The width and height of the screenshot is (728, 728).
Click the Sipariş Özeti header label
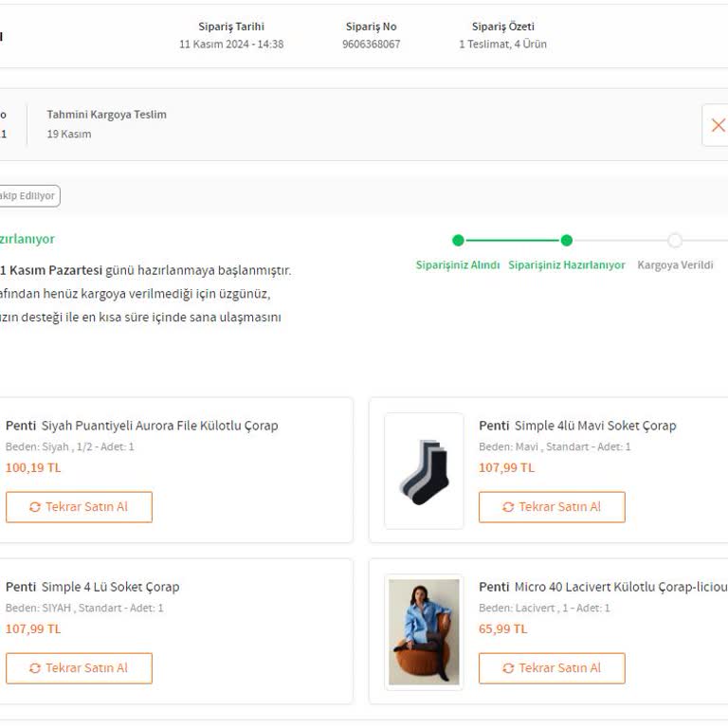[x=502, y=27]
